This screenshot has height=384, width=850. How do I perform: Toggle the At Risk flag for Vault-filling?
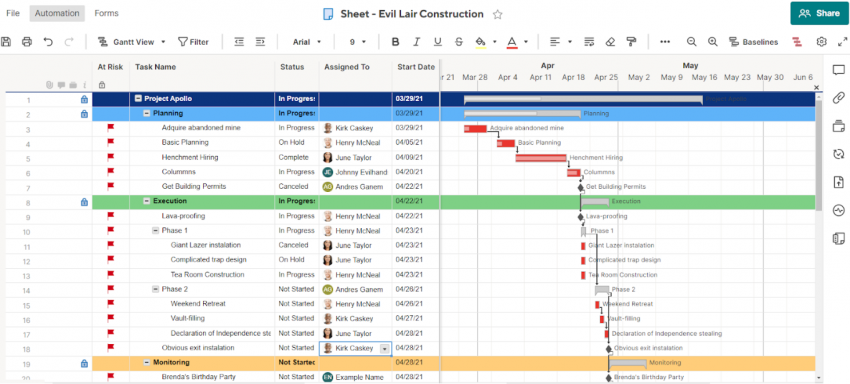pos(111,318)
